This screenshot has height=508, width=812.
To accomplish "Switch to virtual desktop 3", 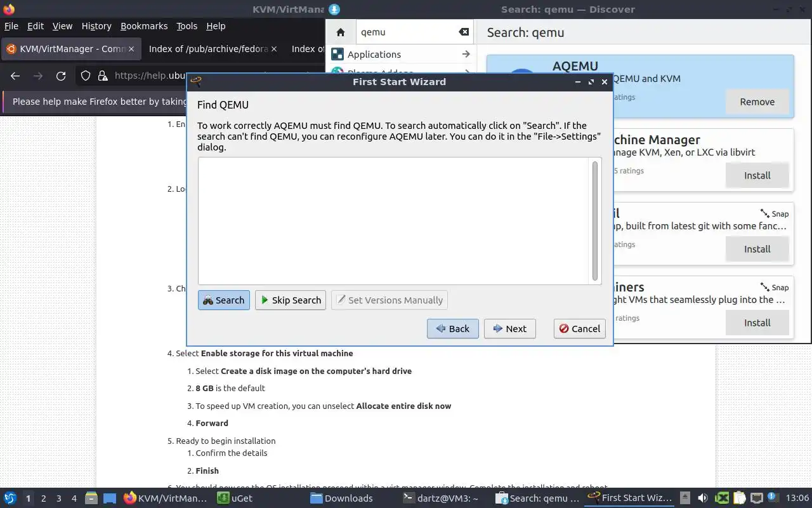I will [59, 498].
